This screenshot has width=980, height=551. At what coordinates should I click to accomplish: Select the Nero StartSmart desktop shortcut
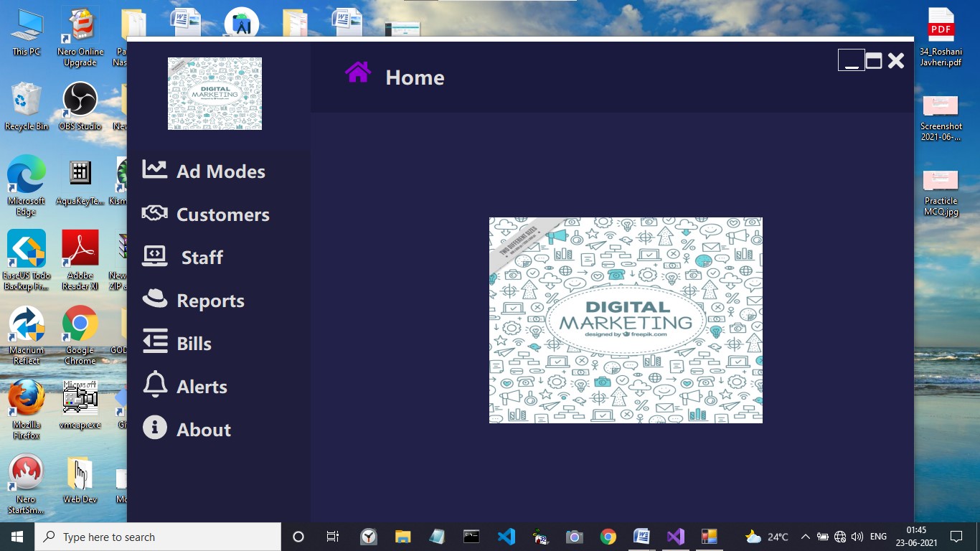[x=27, y=484]
